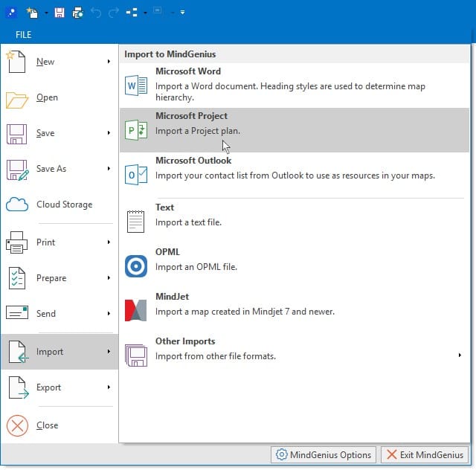
Task: Open the map layout dropdown arrow
Action: (x=145, y=13)
